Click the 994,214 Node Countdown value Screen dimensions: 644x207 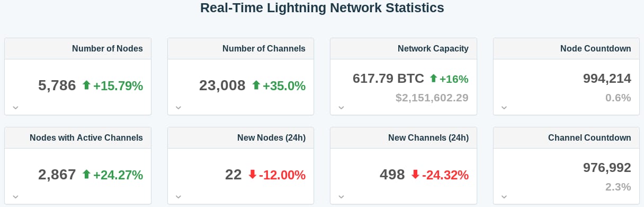coord(607,79)
